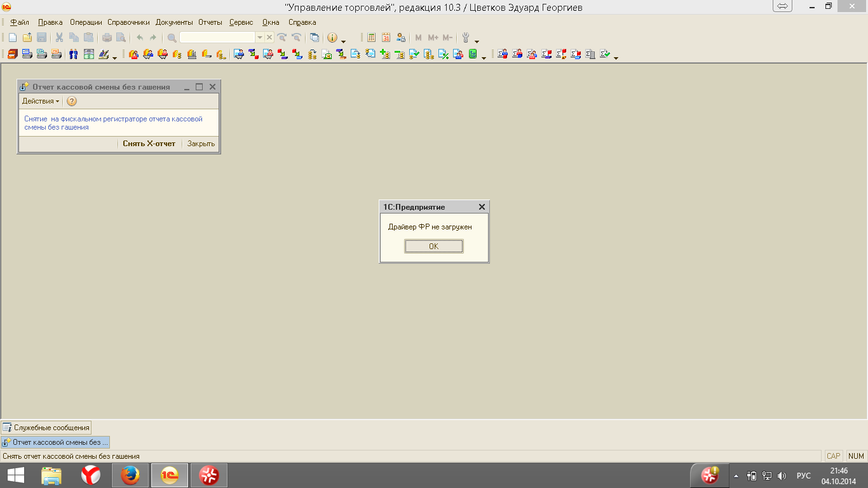The height and width of the screenshot is (488, 868).
Task: Click the red filing cabinet toolbar icon
Action: 12,54
